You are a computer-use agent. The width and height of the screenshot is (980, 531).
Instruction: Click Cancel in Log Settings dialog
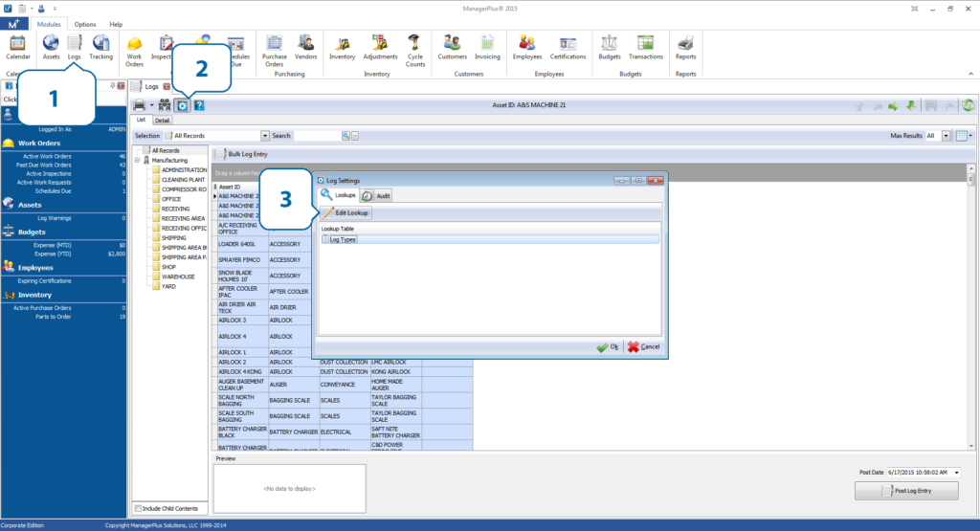(x=643, y=346)
